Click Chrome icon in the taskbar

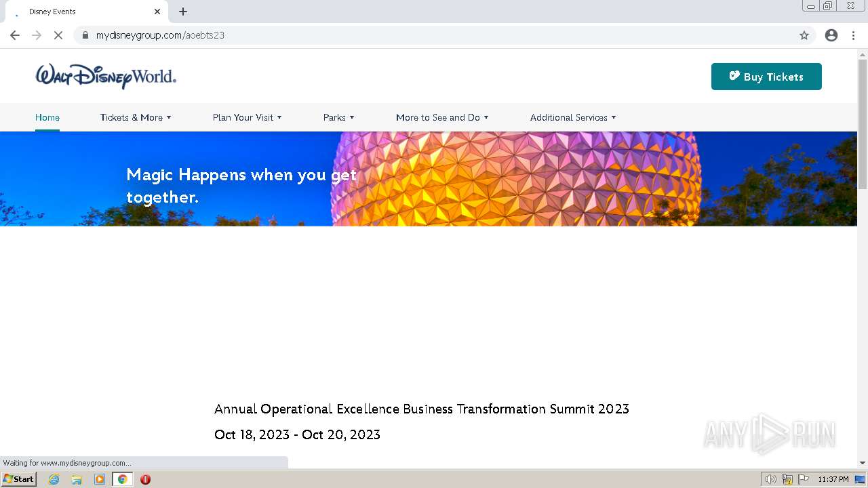point(123,479)
